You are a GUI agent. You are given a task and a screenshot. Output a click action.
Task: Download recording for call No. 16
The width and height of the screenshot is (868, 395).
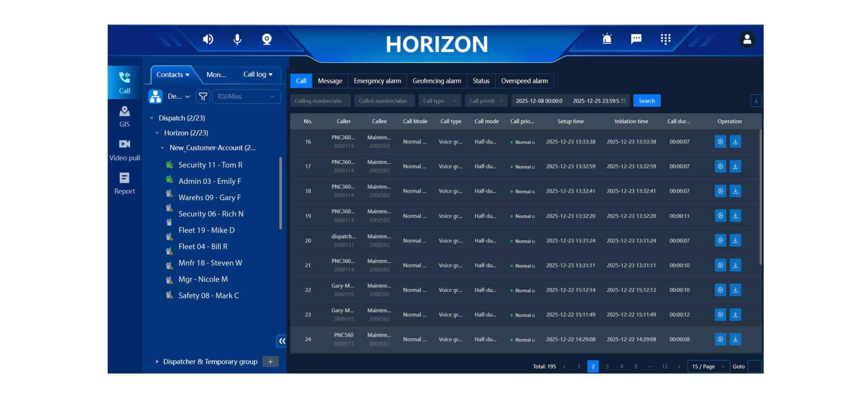coord(735,142)
